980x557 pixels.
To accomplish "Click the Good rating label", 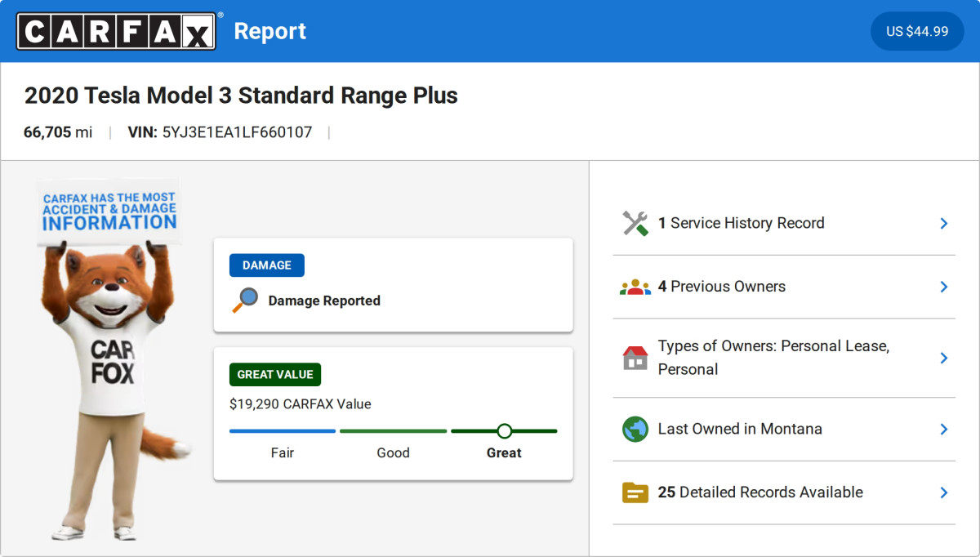I will click(x=393, y=452).
